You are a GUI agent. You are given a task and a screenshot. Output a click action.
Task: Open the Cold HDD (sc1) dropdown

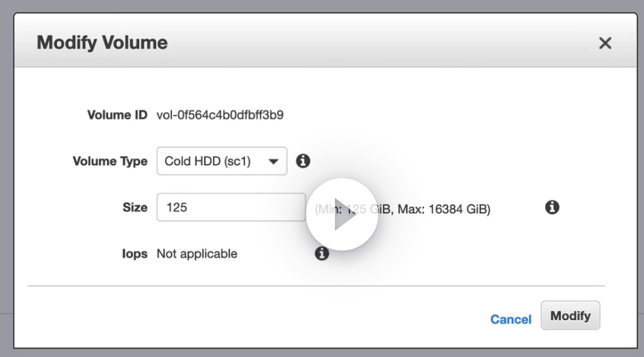pos(221,161)
